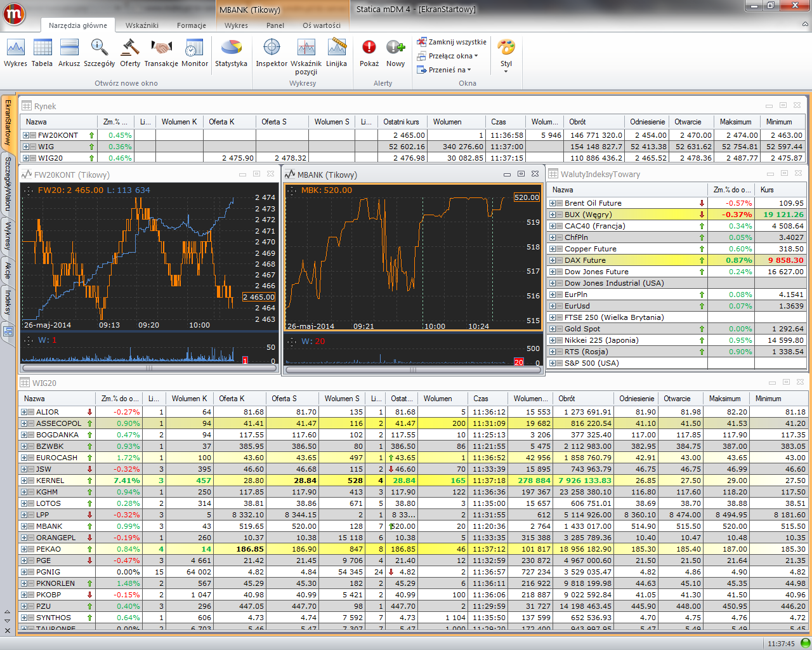
Task: Open the Monitor window
Action: coord(195,53)
